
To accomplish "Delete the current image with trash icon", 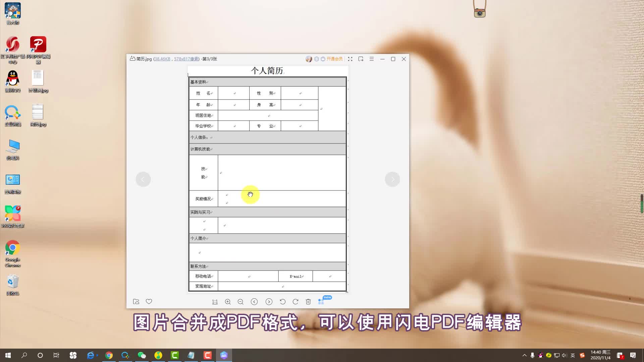I will tap(308, 302).
